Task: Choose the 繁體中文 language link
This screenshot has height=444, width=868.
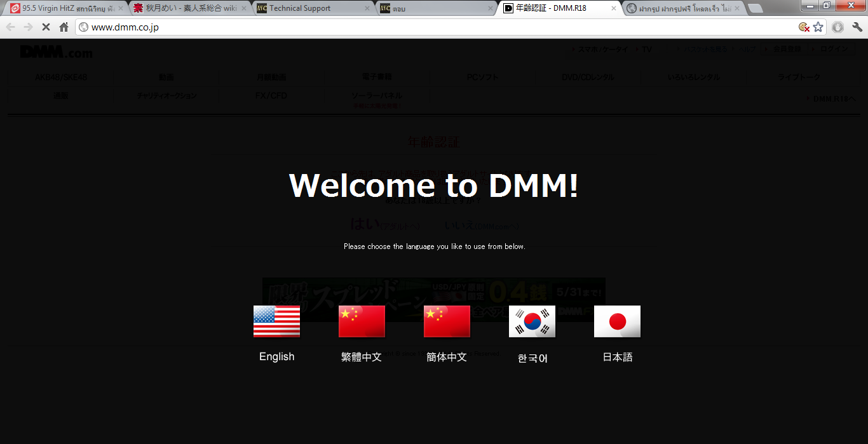Action: tap(362, 357)
